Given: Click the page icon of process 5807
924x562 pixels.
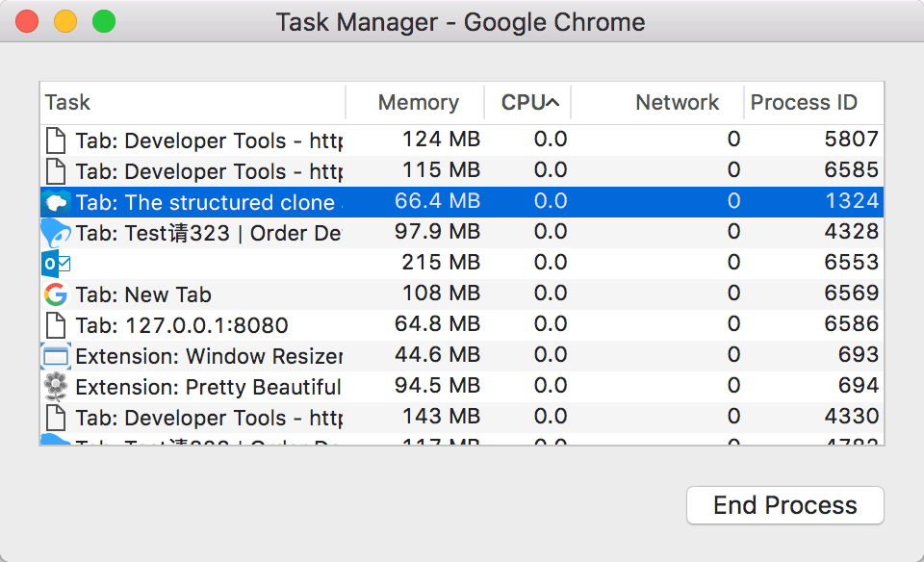Looking at the screenshot, I should tap(56, 140).
